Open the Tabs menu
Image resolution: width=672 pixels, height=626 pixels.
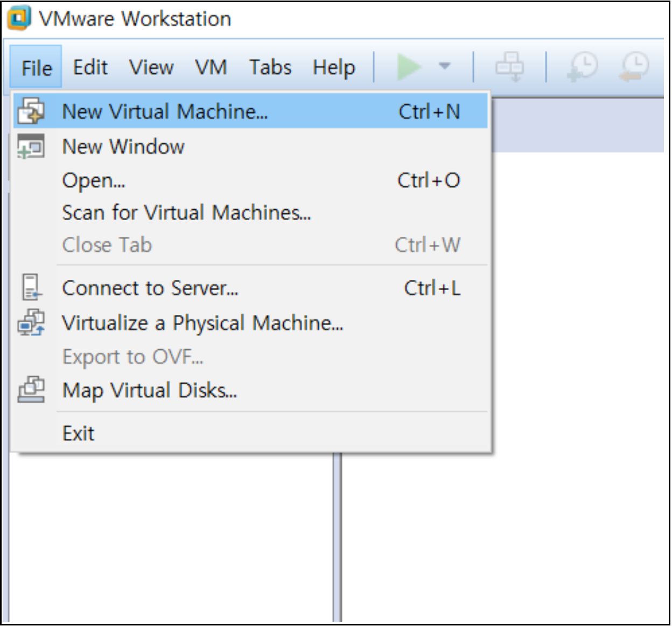tap(270, 68)
